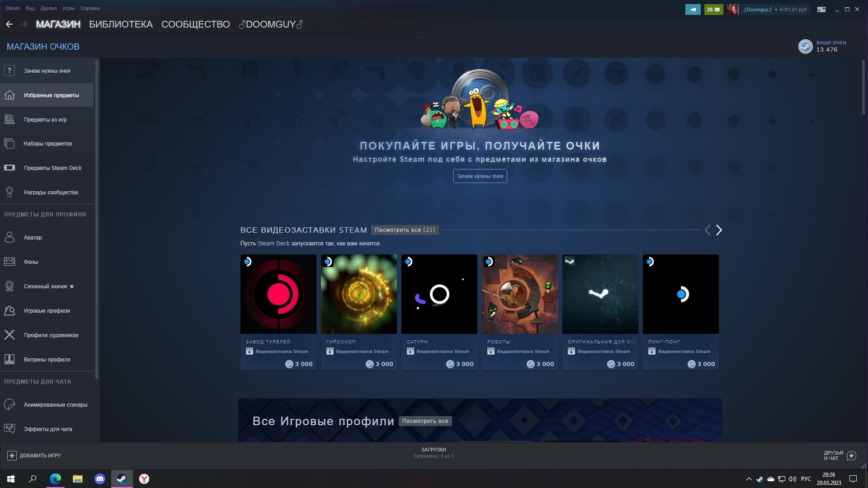The image size is (868, 488).
Task: Click the Профили художников crossed brushes icon
Action: pos(9,335)
